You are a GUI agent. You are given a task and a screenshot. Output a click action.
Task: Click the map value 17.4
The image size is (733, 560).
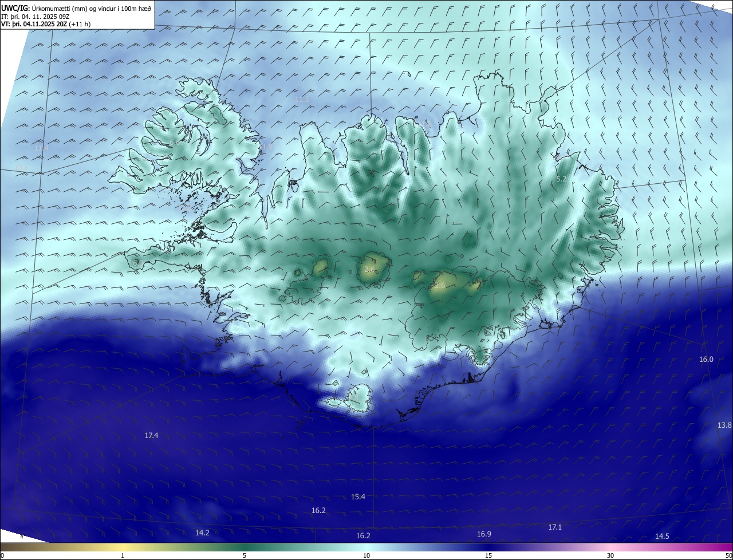pyautogui.click(x=151, y=436)
